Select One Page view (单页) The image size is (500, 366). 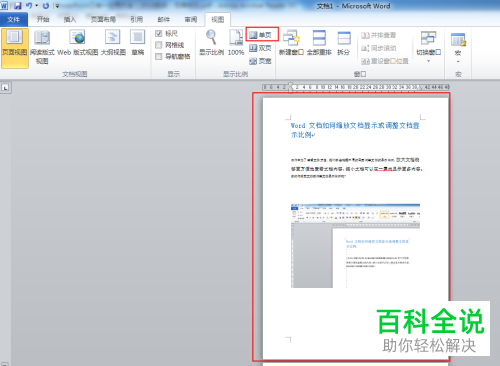click(x=260, y=35)
